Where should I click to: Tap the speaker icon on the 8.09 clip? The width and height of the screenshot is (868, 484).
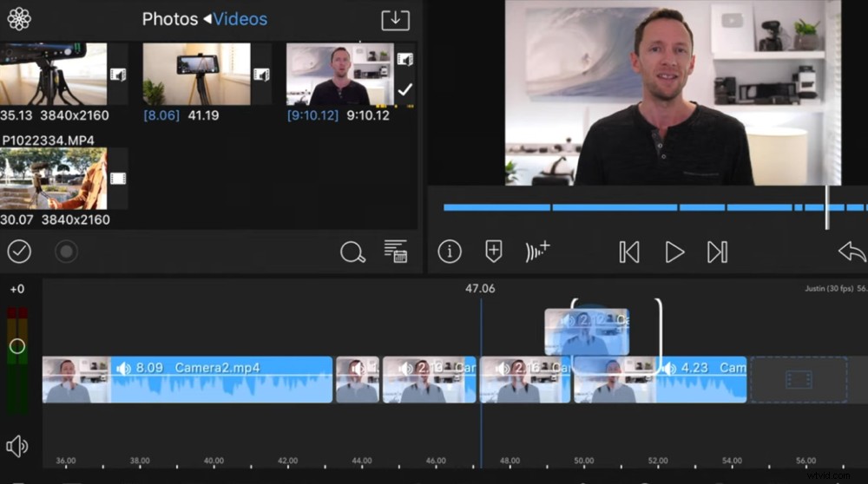(124, 369)
